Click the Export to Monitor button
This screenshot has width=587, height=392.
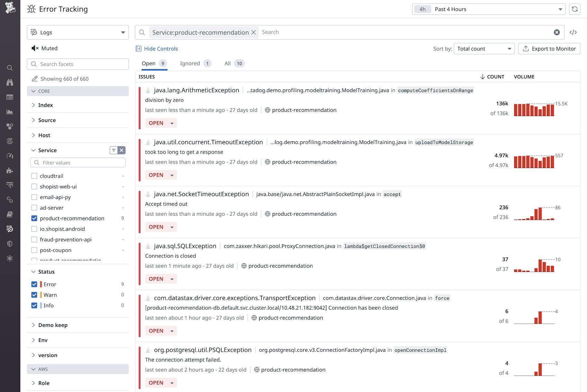coord(549,48)
